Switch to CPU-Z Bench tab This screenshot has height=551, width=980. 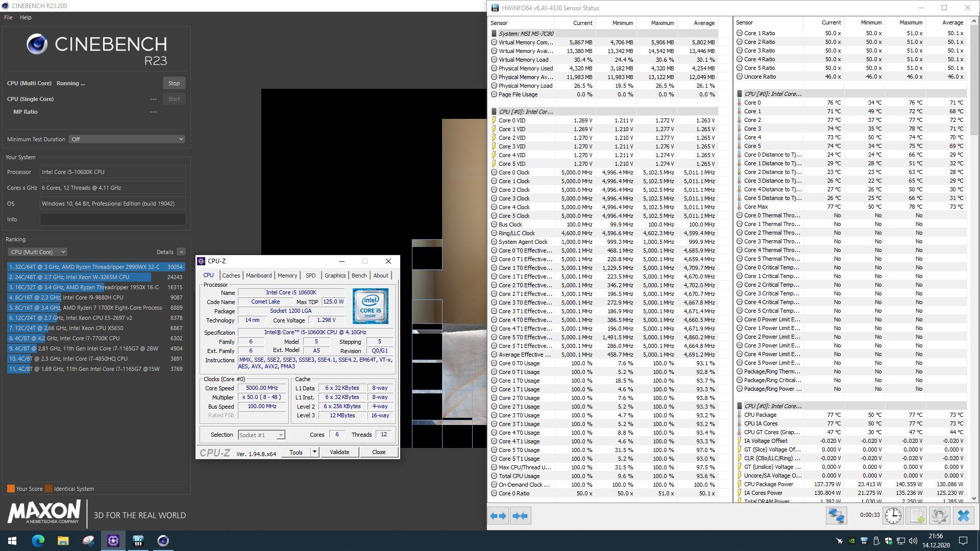click(359, 275)
